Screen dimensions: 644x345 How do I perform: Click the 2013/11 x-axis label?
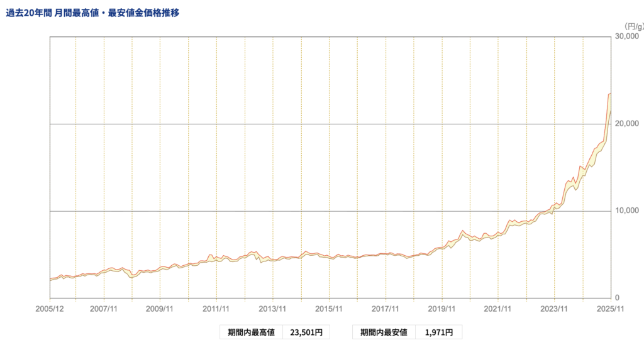272,309
